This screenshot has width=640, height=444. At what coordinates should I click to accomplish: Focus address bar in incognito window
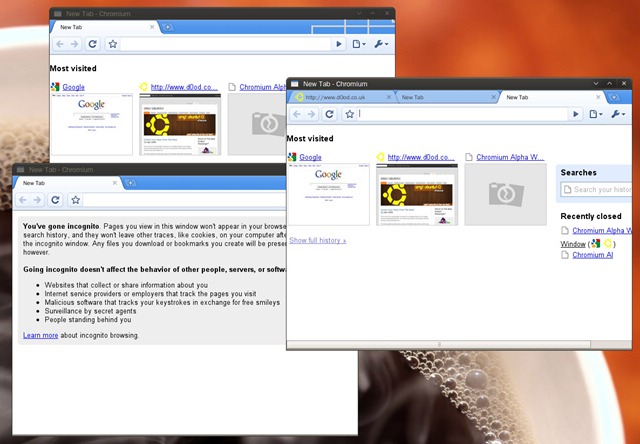(x=184, y=200)
